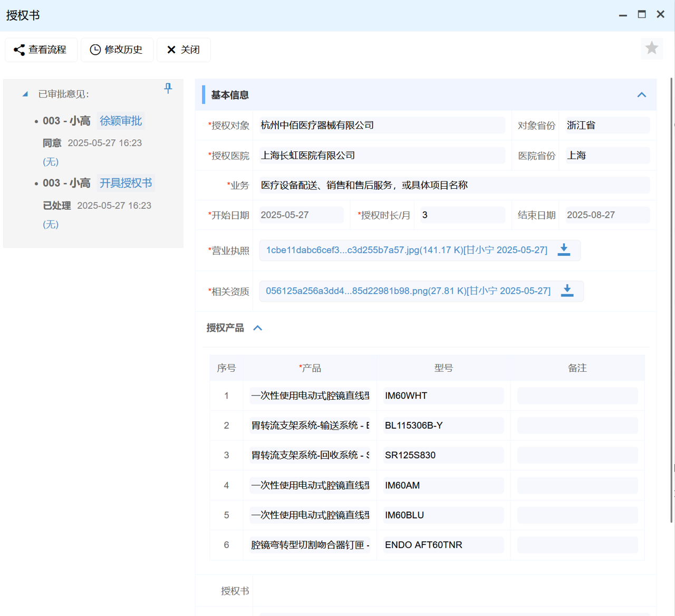Open the 徐颖审批 approval step link
The height and width of the screenshot is (616, 675).
pos(121,121)
